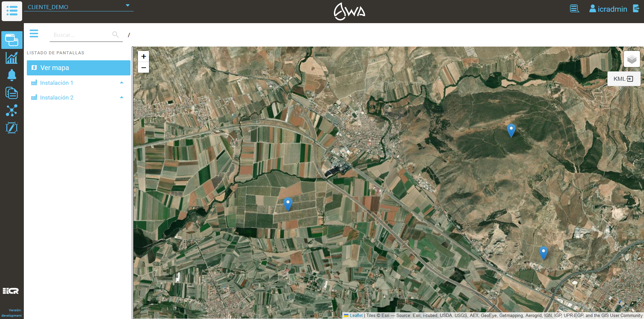Viewport: 644px width, 319px height.
Task: Export map using the KML button
Action: point(624,79)
